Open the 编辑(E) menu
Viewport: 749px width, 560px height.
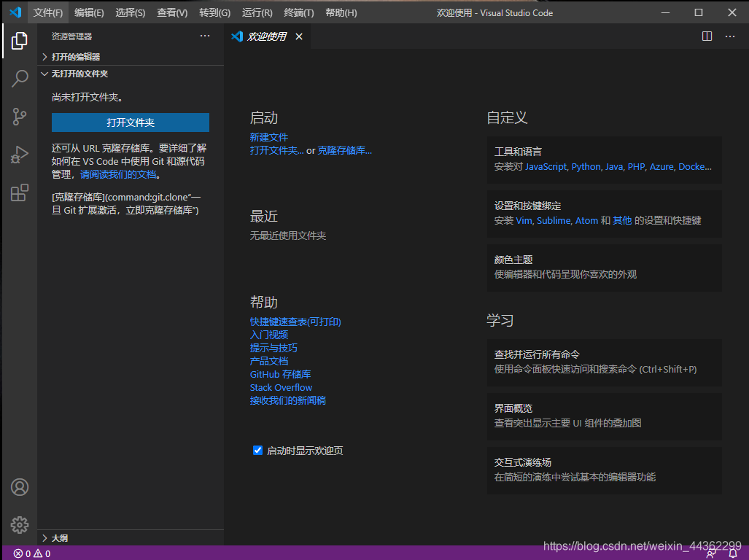click(89, 13)
